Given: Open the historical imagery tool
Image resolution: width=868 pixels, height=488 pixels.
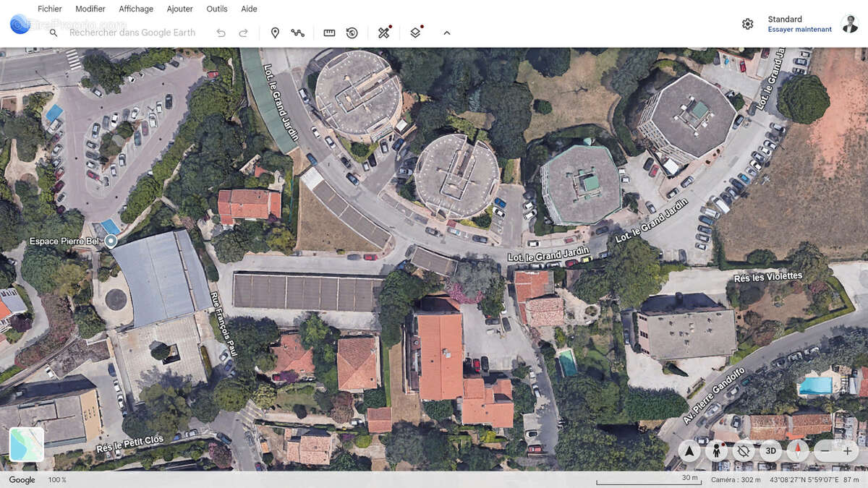Looking at the screenshot, I should pos(351,33).
